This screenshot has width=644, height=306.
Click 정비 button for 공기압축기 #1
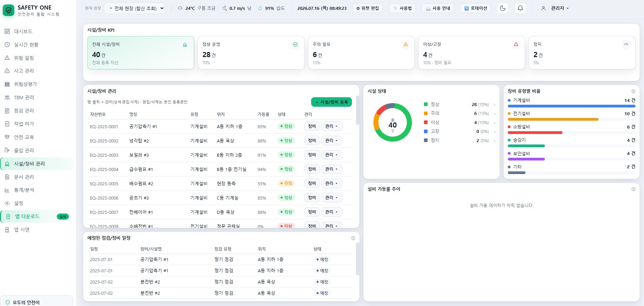(x=312, y=126)
